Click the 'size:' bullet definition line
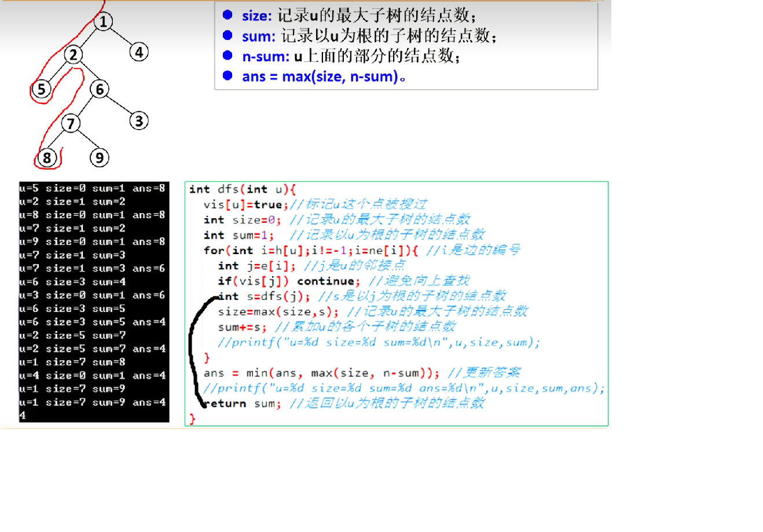Screen dimensions: 763x532 [x=350, y=16]
